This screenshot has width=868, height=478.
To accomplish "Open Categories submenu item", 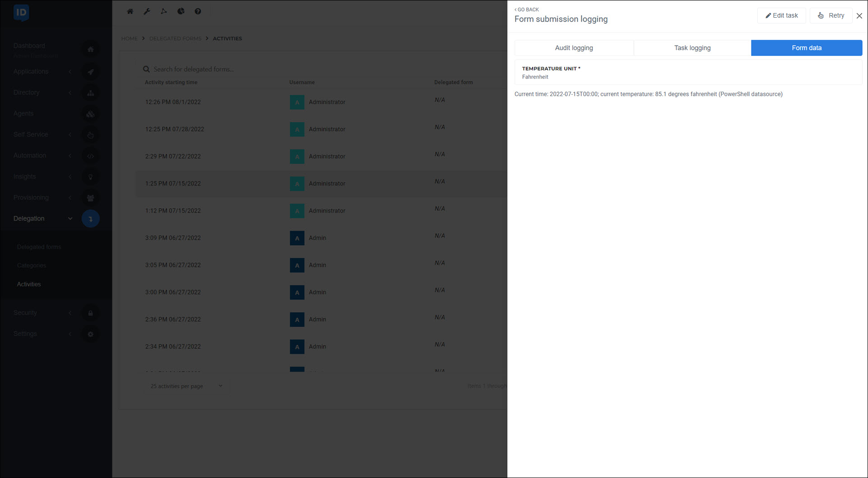I will pyautogui.click(x=32, y=265).
